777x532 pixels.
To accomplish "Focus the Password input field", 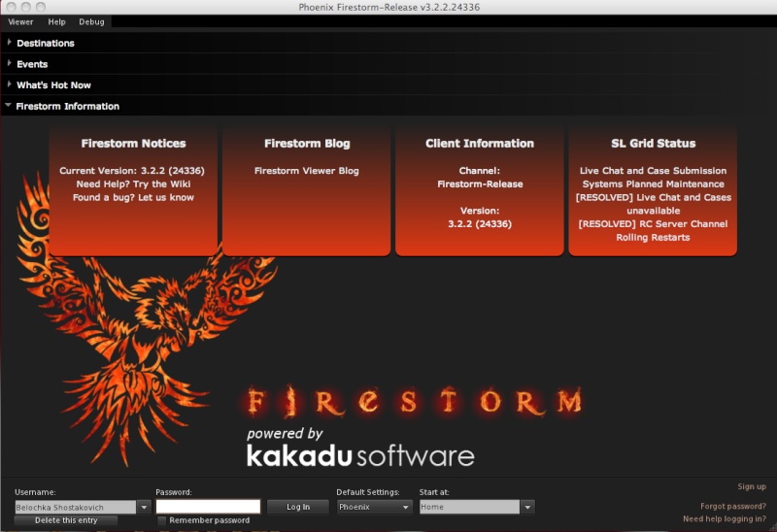I will [x=208, y=506].
